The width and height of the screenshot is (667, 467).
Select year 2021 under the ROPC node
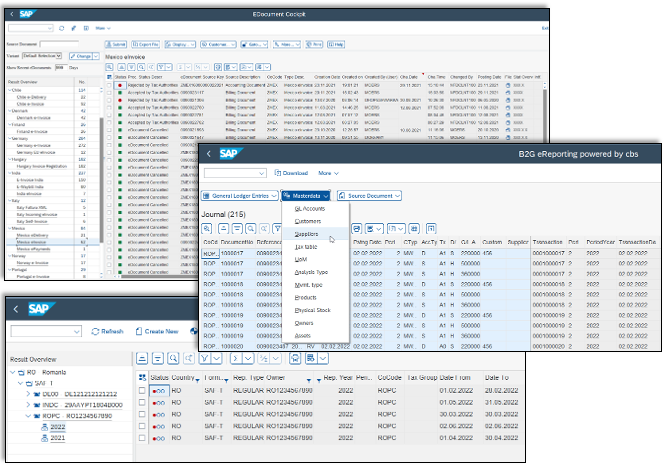click(x=58, y=438)
